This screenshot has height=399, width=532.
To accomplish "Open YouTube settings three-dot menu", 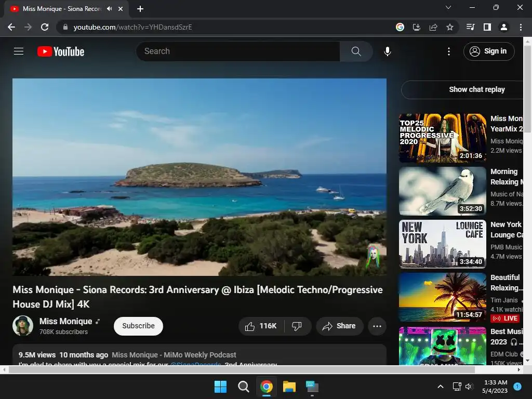I will pos(448,51).
